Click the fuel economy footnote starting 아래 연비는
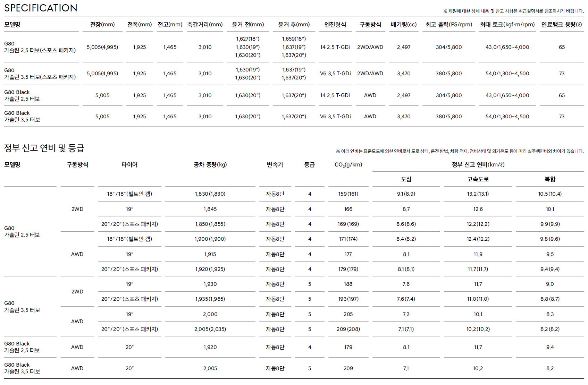 click(460, 151)
